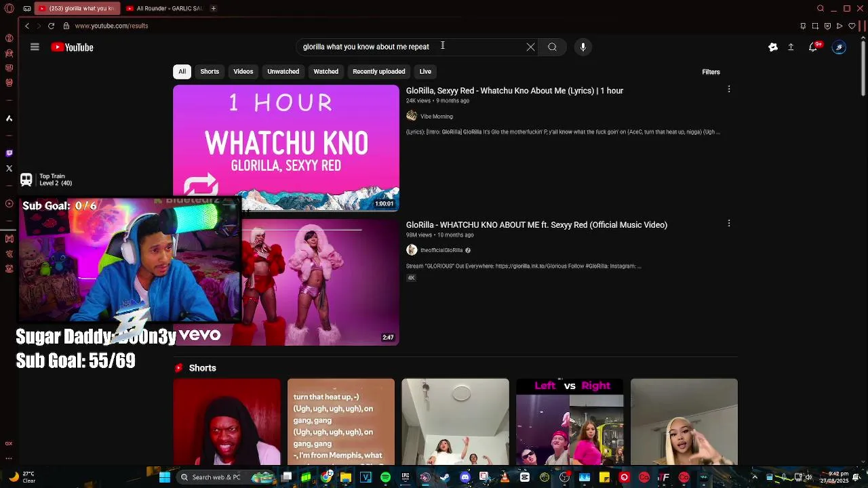
Task: Open WHATCHU KNO ABOUT ME Official Music Video title
Action: 536,224
